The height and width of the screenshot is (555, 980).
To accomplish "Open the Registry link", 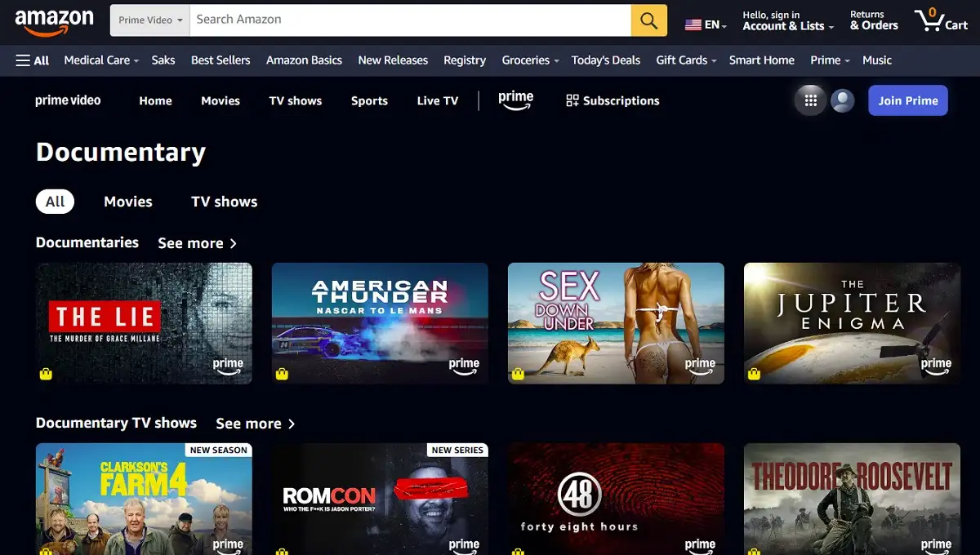I will point(465,60).
